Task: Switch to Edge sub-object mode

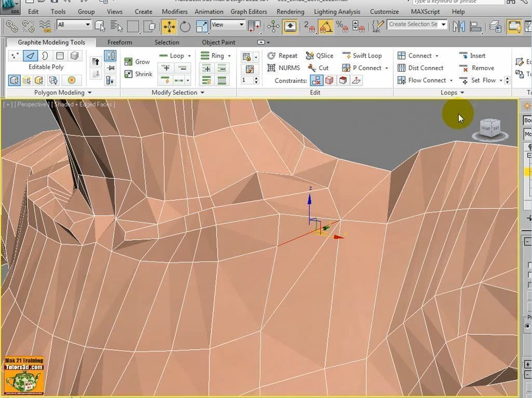Action: click(x=31, y=56)
